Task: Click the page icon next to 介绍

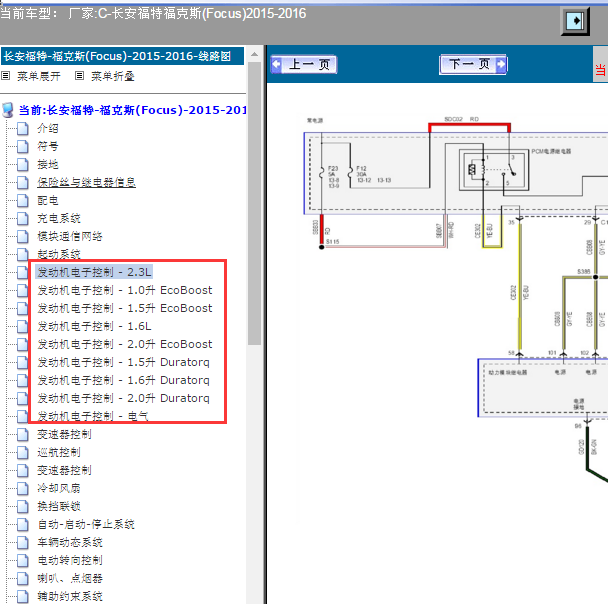Action: [x=23, y=128]
